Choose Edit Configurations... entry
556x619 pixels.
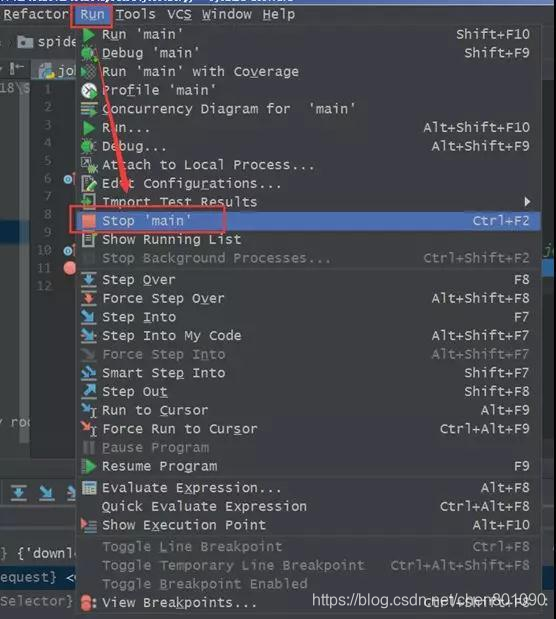pos(308,184)
